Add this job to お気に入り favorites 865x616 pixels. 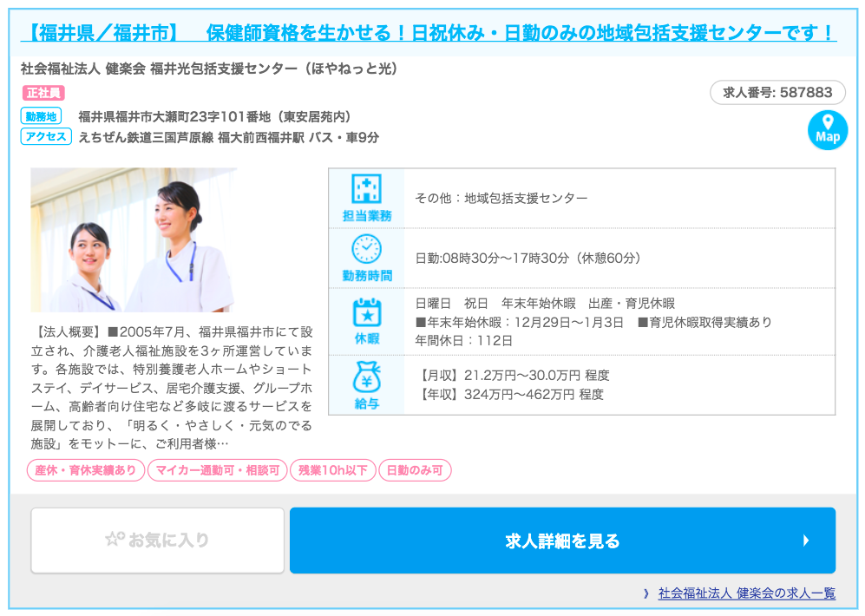(x=158, y=541)
